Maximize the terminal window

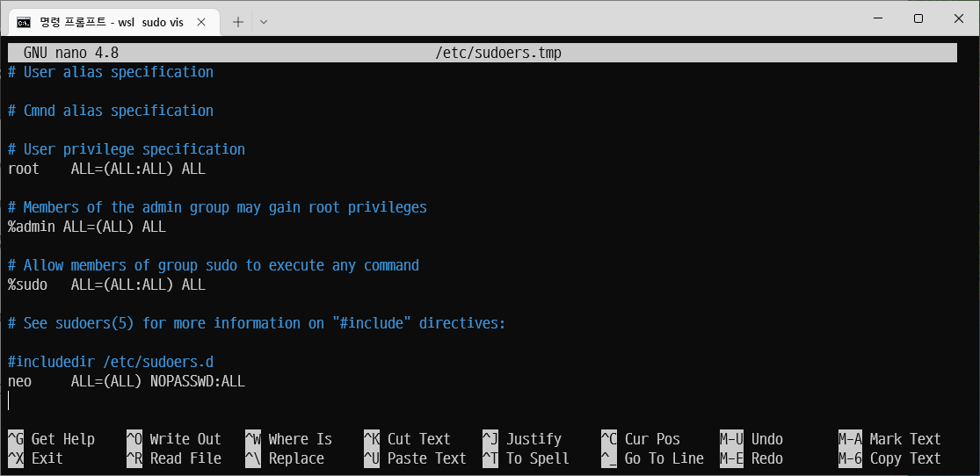pyautogui.click(x=918, y=18)
